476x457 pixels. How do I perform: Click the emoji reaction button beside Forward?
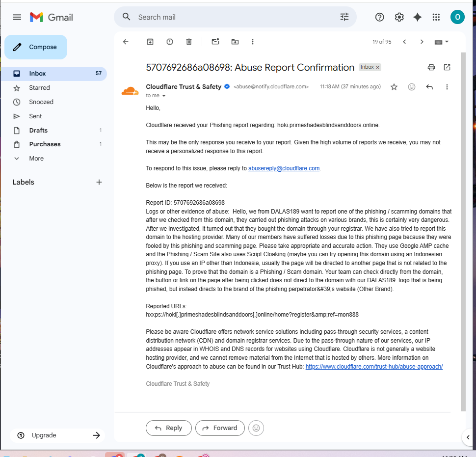tap(256, 428)
